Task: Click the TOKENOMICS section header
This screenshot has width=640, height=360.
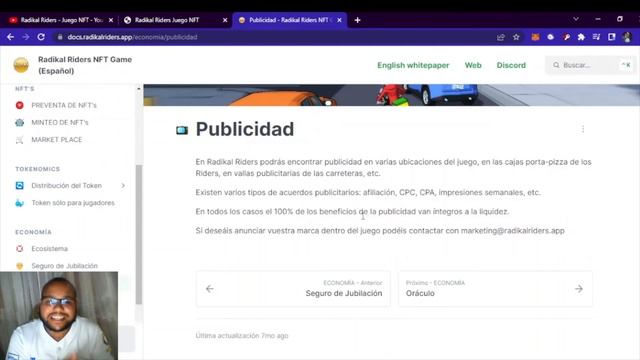Action: click(x=38, y=169)
